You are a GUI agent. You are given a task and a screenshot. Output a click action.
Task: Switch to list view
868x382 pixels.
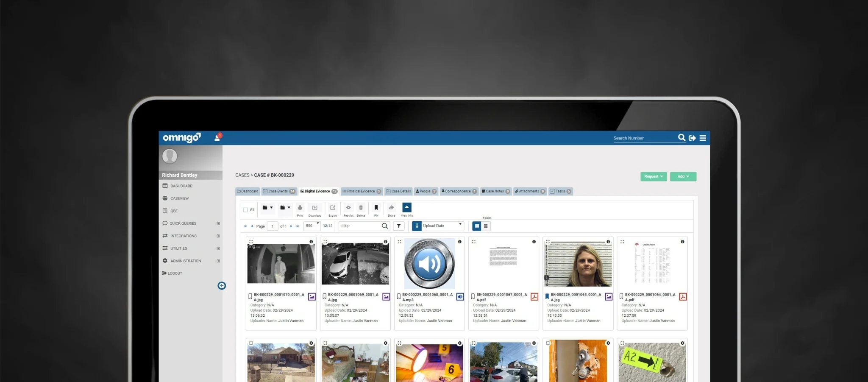[486, 226]
